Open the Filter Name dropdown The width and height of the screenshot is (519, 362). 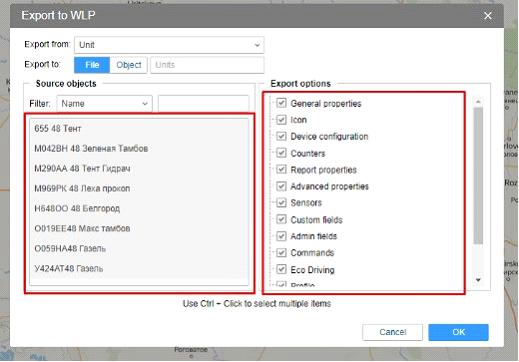pyautogui.click(x=105, y=104)
